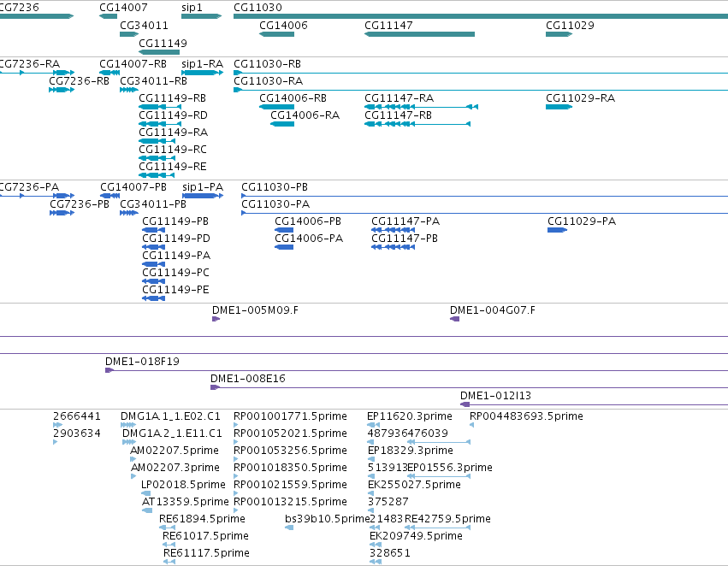Select EST RP004483693.5prime

coord(471,425)
